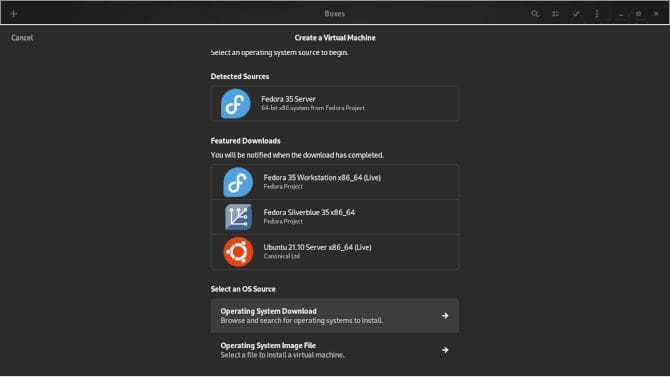The width and height of the screenshot is (670, 377).
Task: Click arrow beside Operating System Image File
Action: point(445,350)
